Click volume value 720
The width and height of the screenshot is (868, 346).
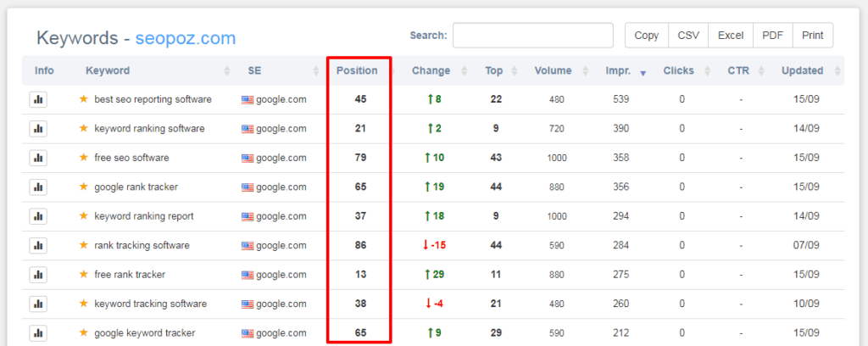point(557,129)
